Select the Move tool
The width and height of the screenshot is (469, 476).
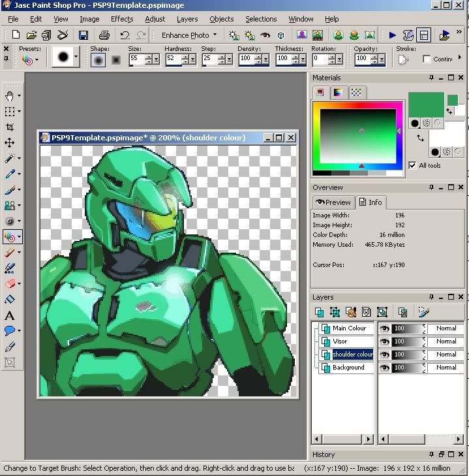10,142
